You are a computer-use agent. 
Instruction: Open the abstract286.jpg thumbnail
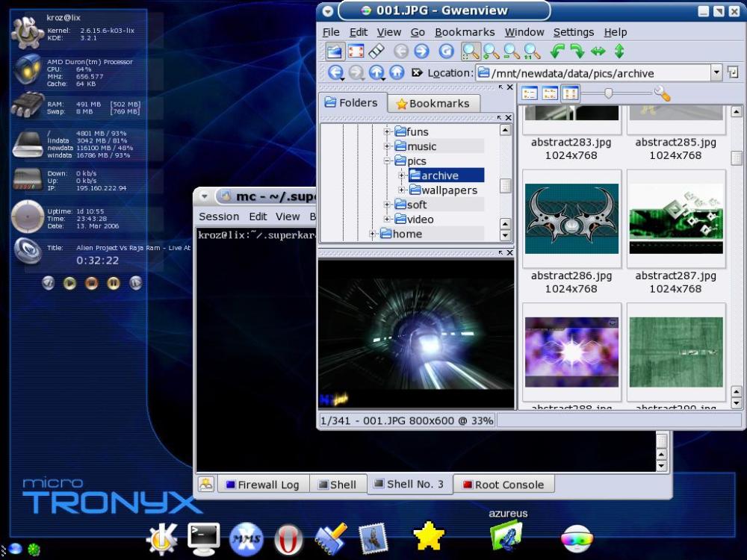tap(571, 219)
